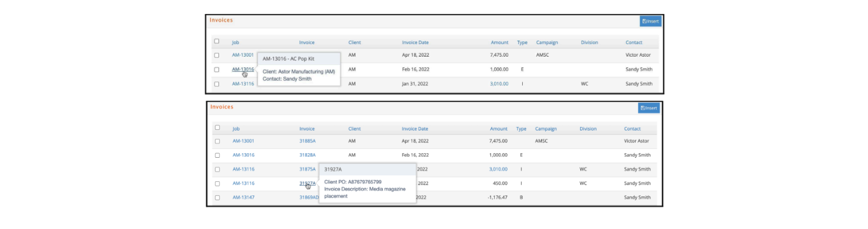Sort lower panel by Contact column header

632,129
